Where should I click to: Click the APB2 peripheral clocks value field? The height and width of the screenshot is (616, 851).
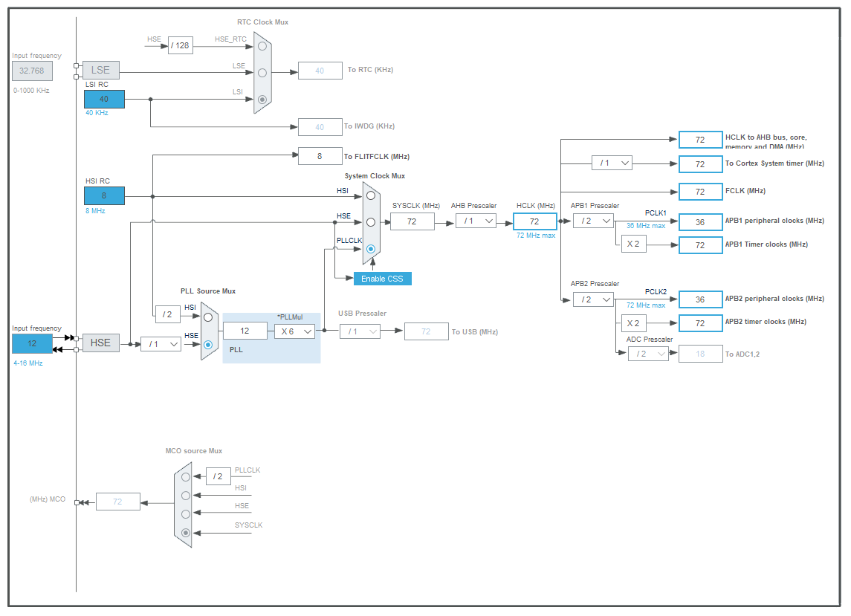pyautogui.click(x=700, y=299)
